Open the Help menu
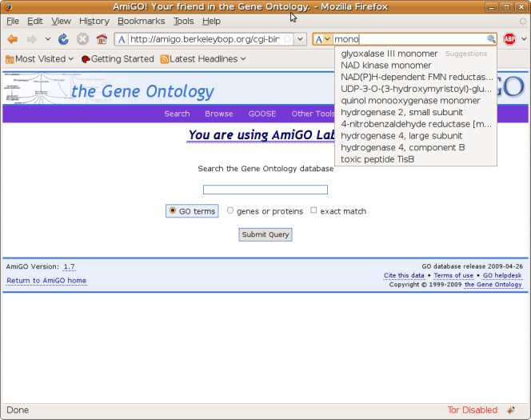The image size is (531, 420). pos(211,21)
